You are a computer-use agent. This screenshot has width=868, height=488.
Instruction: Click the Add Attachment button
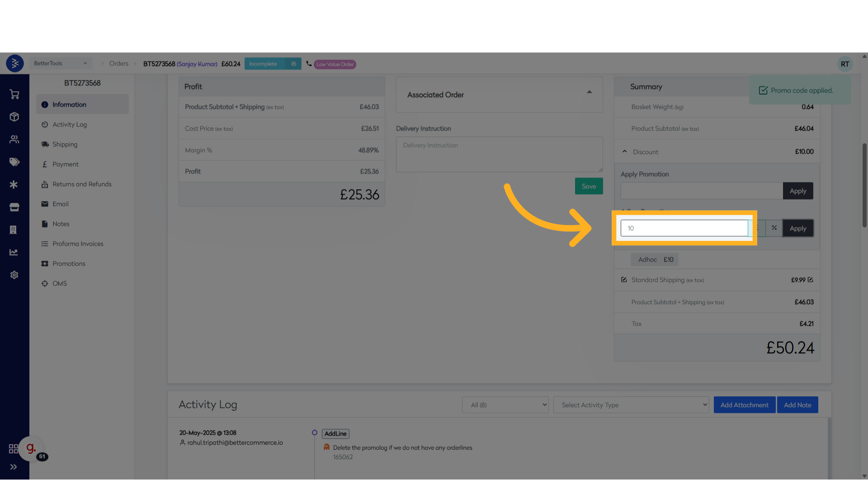pyautogui.click(x=744, y=405)
